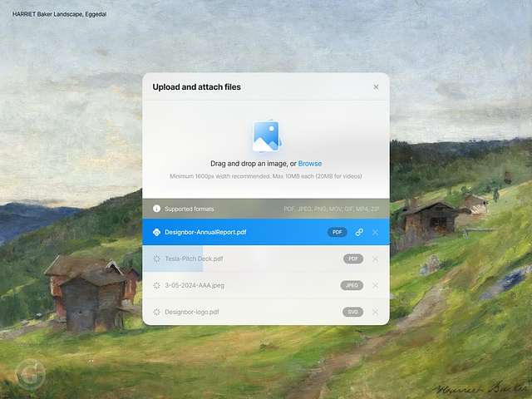Viewport: 532px width, 399px height.
Task: Cancel the Tesla-Pitch Deck.pdf upload
Action: point(375,259)
